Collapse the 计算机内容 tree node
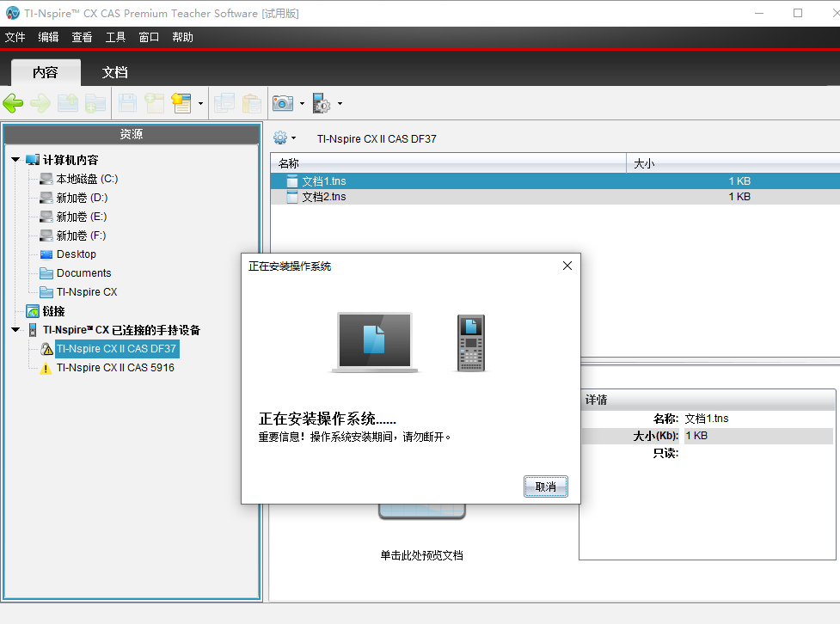Viewport: 840px width, 624px height. tap(15, 160)
